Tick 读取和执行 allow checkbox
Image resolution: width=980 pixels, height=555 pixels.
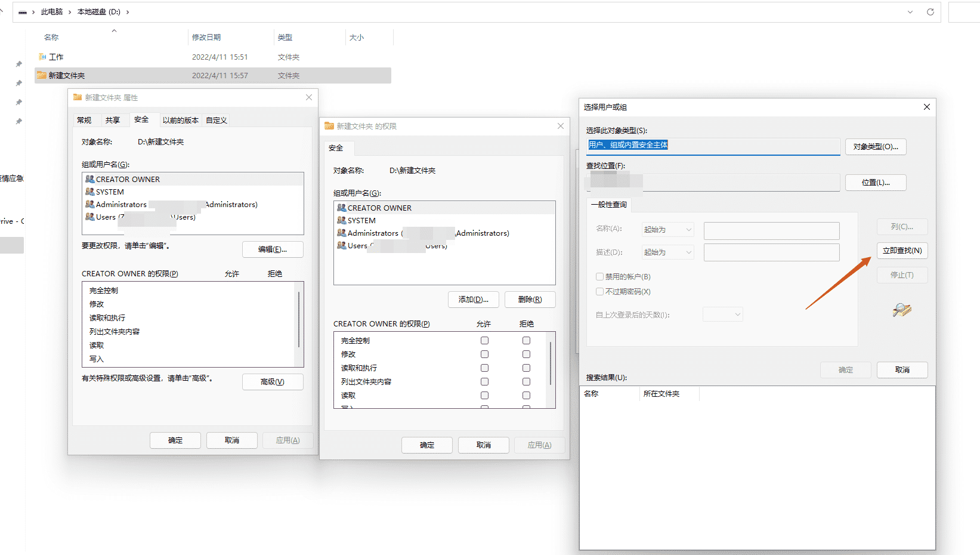pyautogui.click(x=484, y=368)
